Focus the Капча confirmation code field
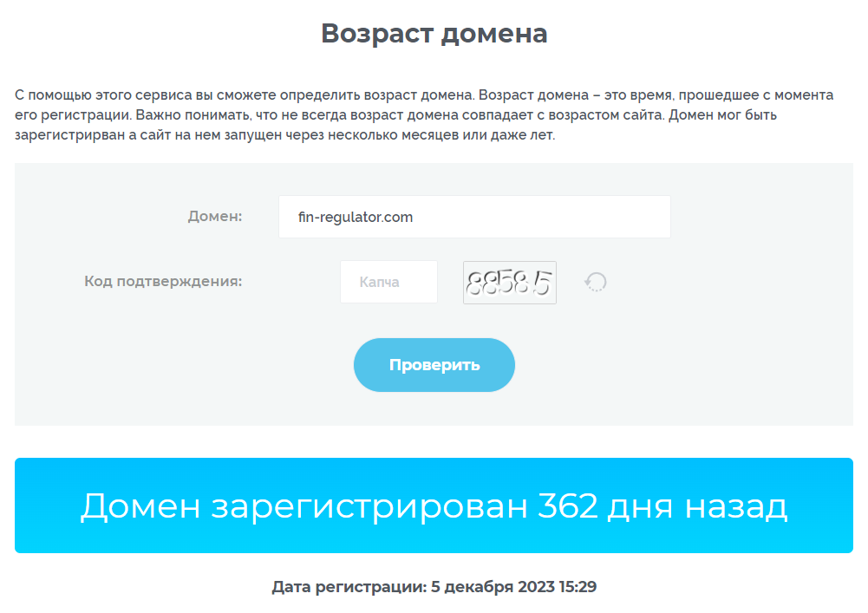Viewport: 868px width, 613px height. pos(388,282)
